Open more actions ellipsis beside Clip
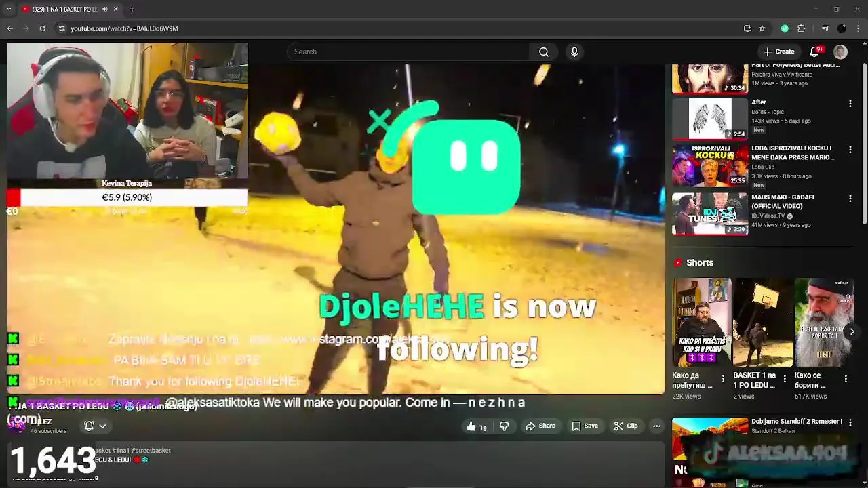 (x=656, y=426)
